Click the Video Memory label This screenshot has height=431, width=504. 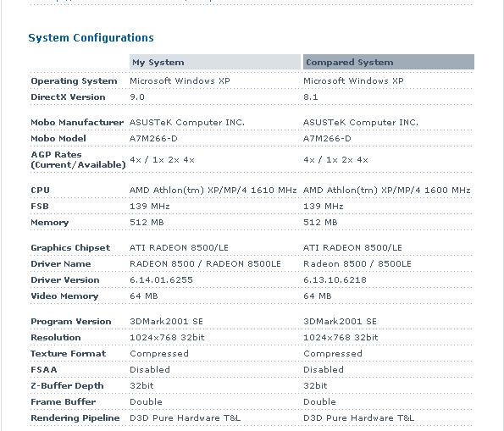[x=64, y=296]
